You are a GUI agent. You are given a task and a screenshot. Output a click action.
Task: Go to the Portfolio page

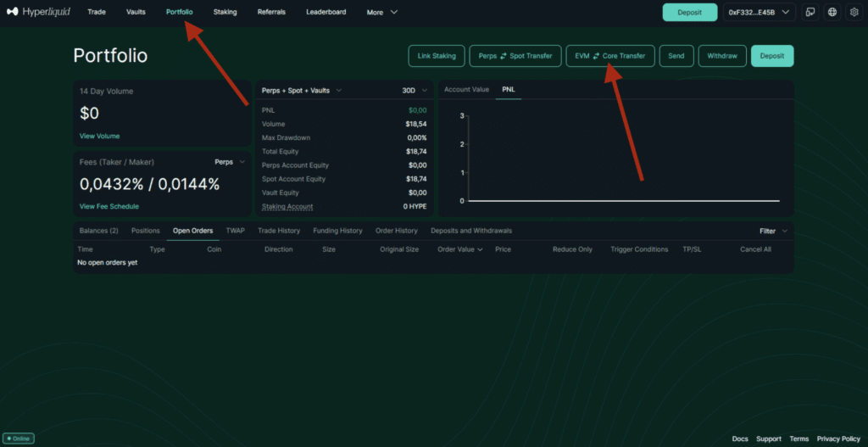[180, 12]
